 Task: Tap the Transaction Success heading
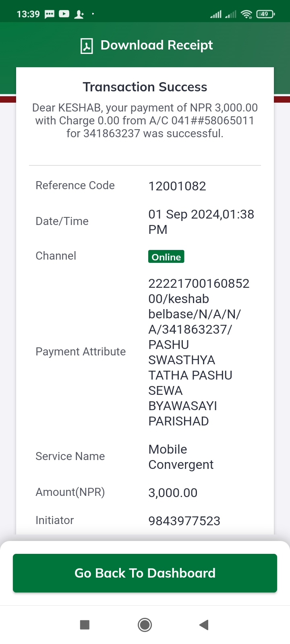pyautogui.click(x=145, y=87)
